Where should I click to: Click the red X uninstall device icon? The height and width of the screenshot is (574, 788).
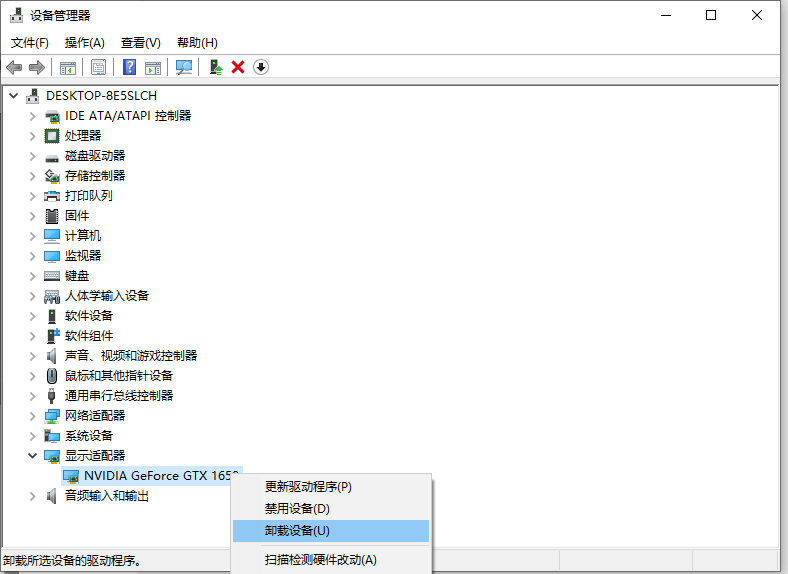click(x=238, y=67)
